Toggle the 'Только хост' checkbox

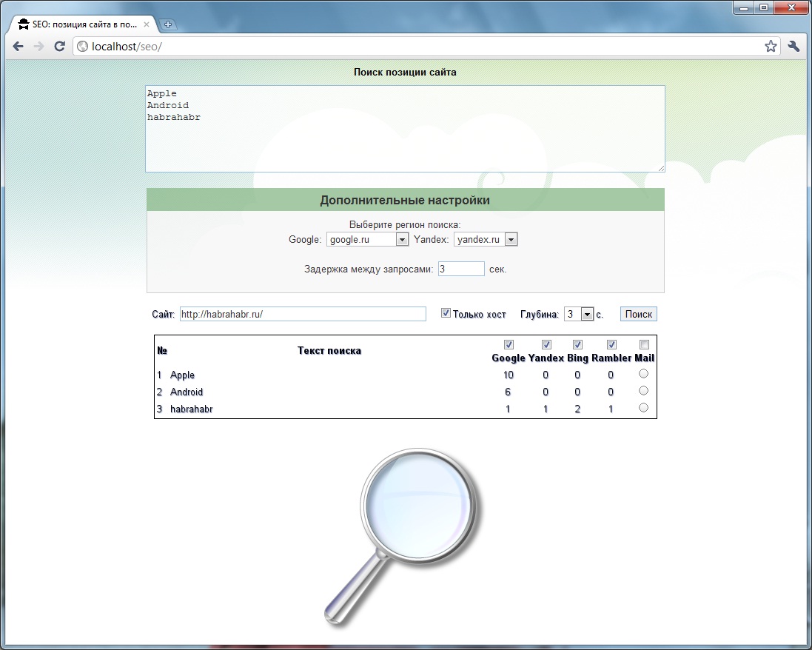point(446,313)
